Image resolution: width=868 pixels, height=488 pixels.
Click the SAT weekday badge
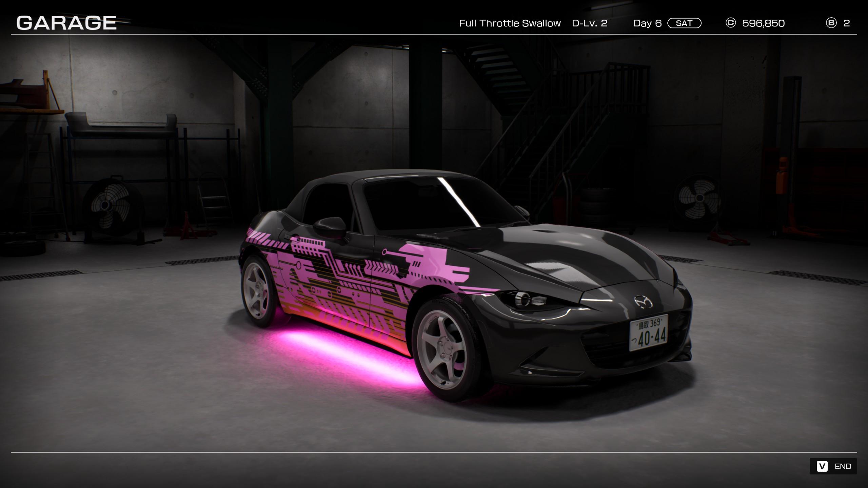[x=684, y=23]
